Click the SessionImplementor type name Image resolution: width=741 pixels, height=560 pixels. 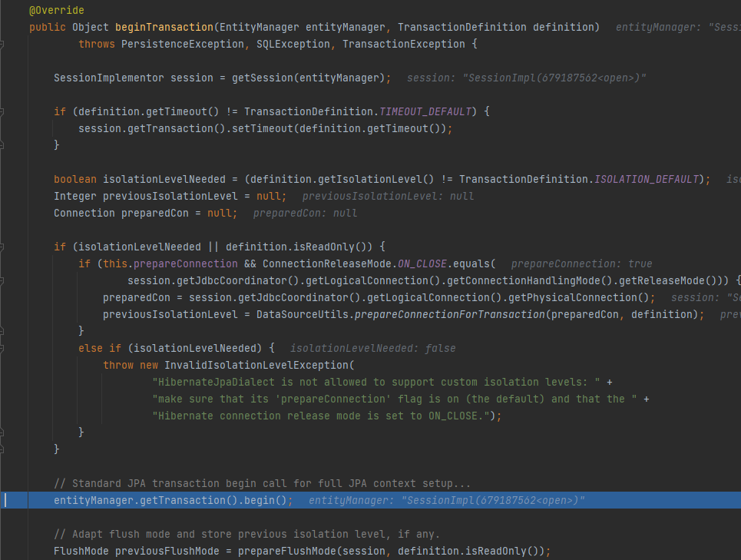(x=109, y=78)
